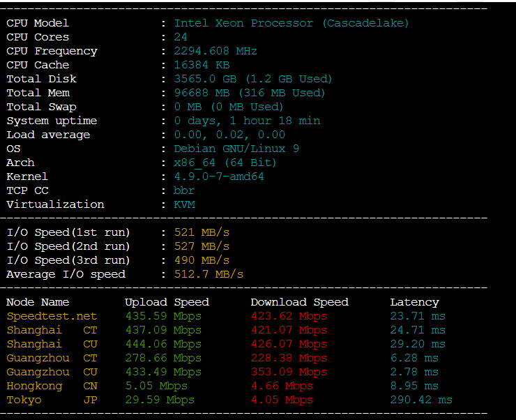
Task: Click the Average I/O speed label
Action: click(x=66, y=274)
